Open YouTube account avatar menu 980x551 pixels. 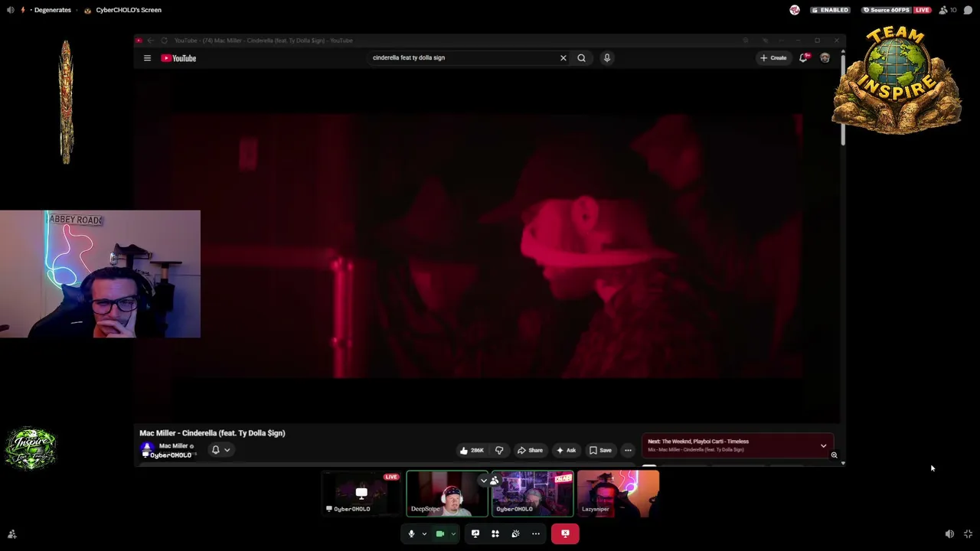coord(825,58)
